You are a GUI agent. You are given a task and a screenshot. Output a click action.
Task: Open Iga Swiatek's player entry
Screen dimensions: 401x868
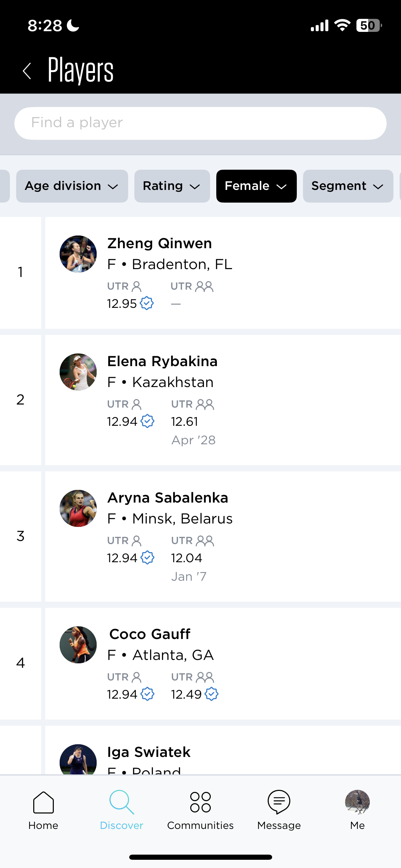(x=149, y=752)
